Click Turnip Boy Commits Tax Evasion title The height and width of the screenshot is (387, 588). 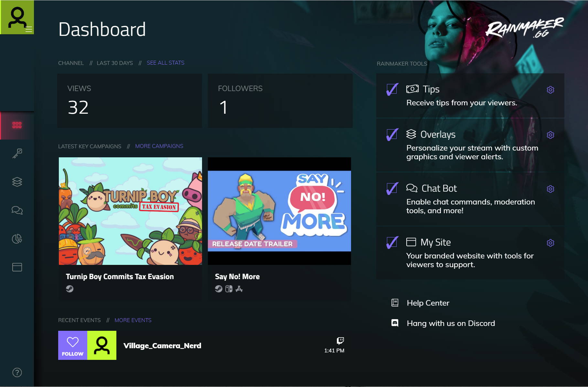point(120,277)
